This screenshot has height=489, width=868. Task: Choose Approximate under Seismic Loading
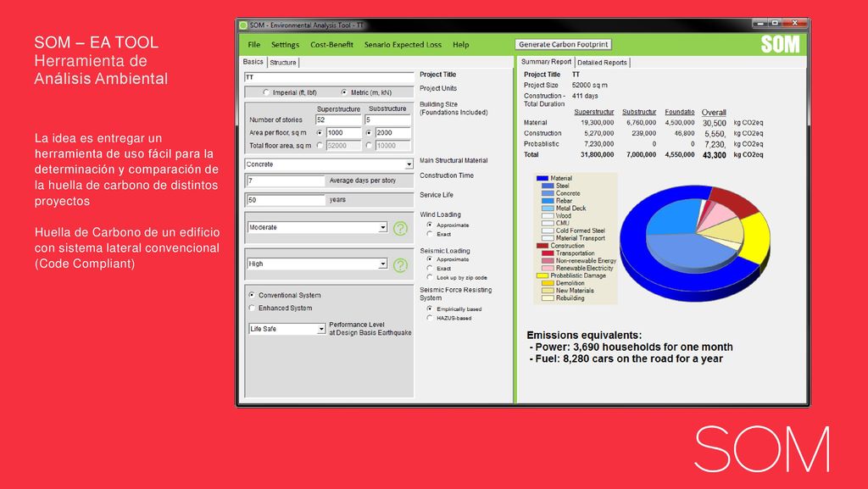coord(430,259)
